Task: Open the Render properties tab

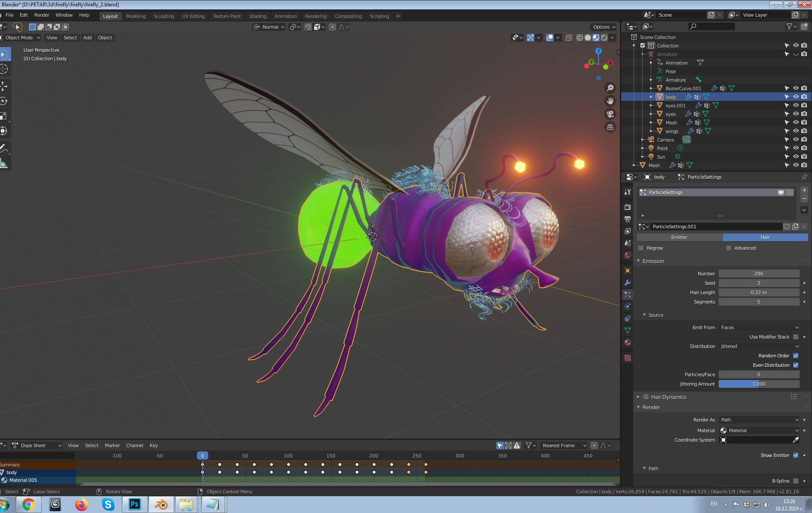Action: tap(627, 207)
